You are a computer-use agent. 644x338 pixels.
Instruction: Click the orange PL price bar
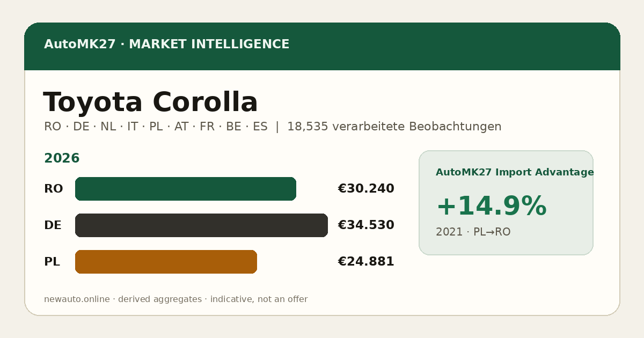pyautogui.click(x=166, y=262)
